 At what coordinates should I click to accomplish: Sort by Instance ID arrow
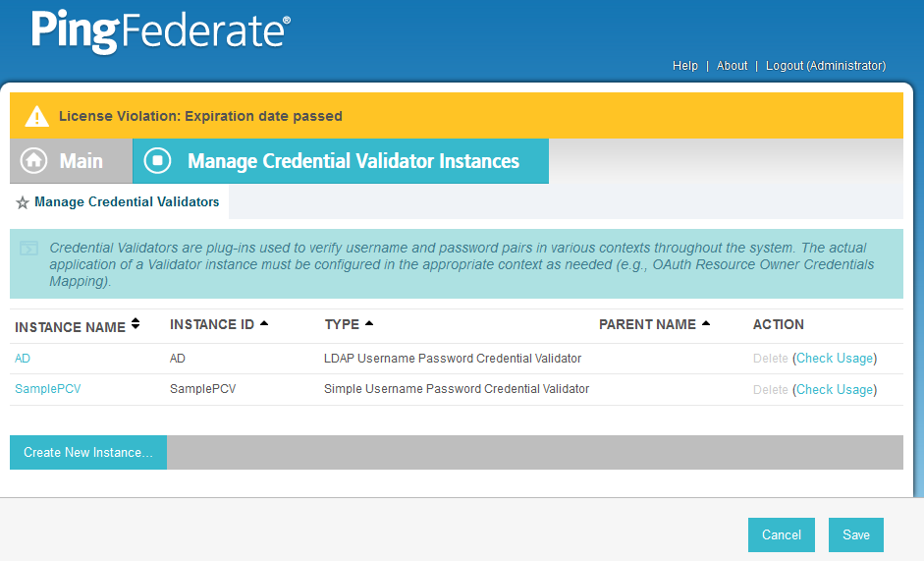click(x=264, y=323)
